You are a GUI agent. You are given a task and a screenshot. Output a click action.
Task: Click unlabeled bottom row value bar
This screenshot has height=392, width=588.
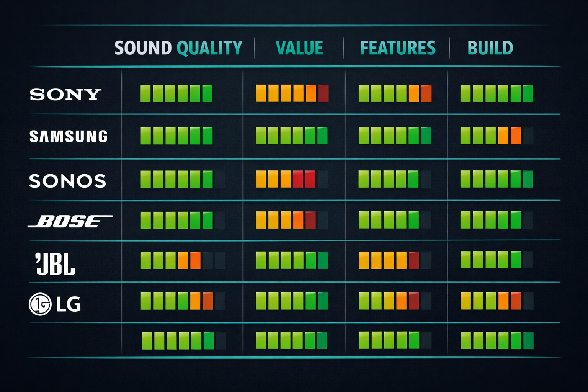[292, 340]
